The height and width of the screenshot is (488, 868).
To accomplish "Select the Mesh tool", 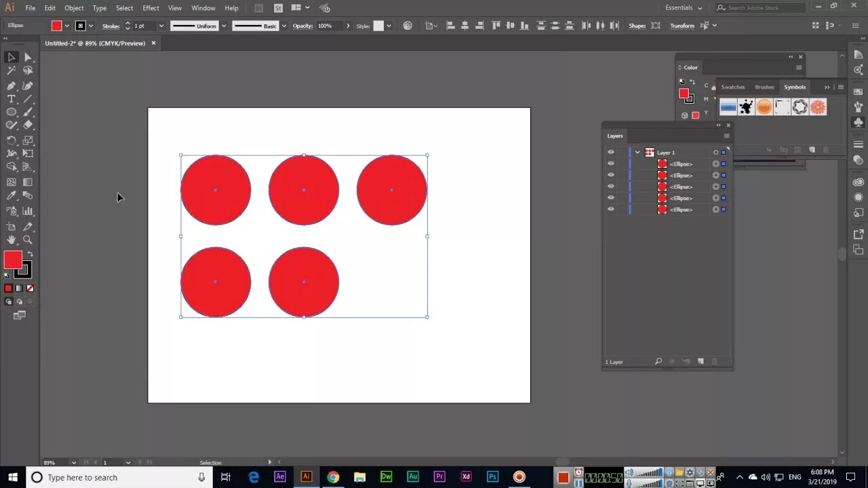I will tap(12, 182).
